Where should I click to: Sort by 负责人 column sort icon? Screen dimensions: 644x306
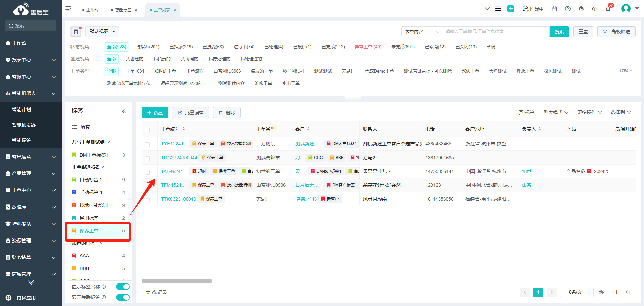coord(540,129)
